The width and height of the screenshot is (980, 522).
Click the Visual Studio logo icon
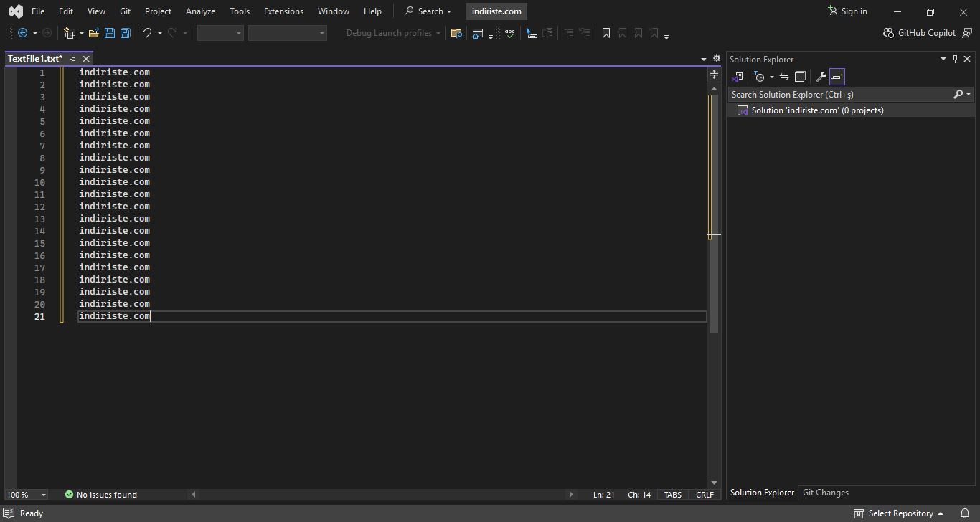point(15,11)
